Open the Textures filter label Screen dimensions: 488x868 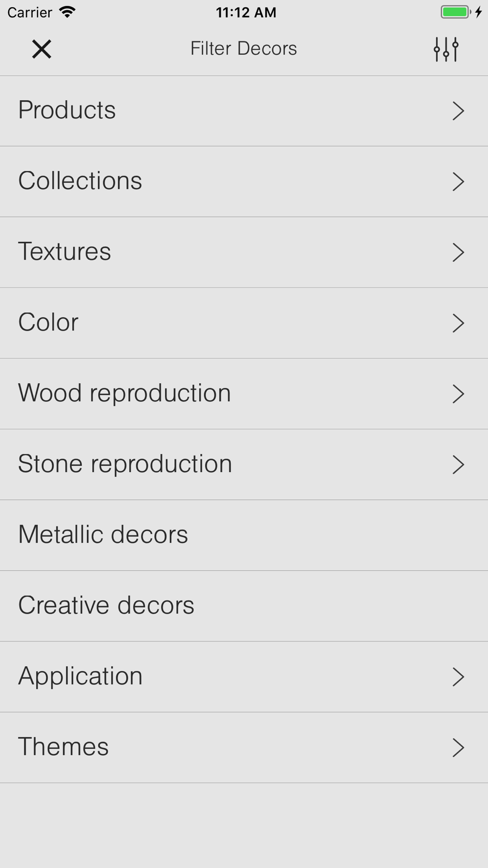coord(64,251)
